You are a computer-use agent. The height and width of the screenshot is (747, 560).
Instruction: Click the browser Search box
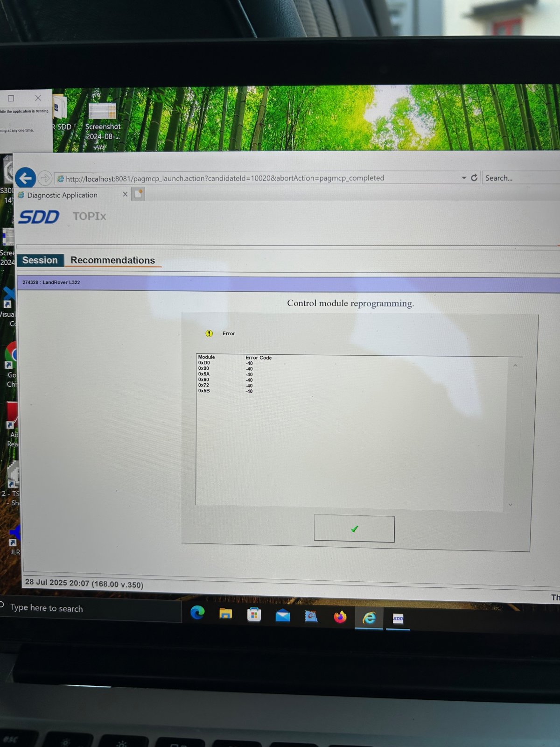coord(521,178)
